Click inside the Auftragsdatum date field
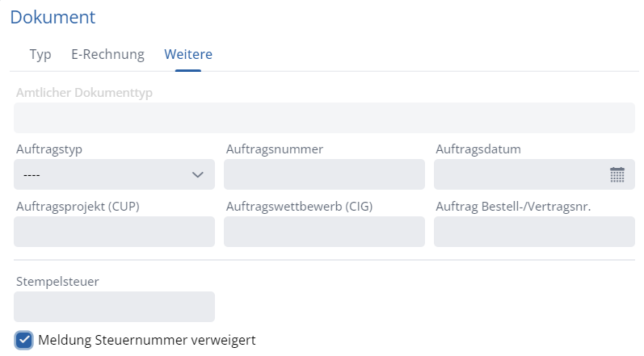644x356 pixels. click(517, 174)
